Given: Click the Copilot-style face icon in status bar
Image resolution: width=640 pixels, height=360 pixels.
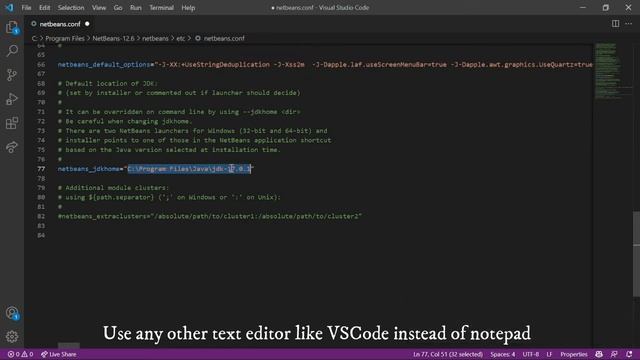Looking at the screenshot, I should (599, 354).
